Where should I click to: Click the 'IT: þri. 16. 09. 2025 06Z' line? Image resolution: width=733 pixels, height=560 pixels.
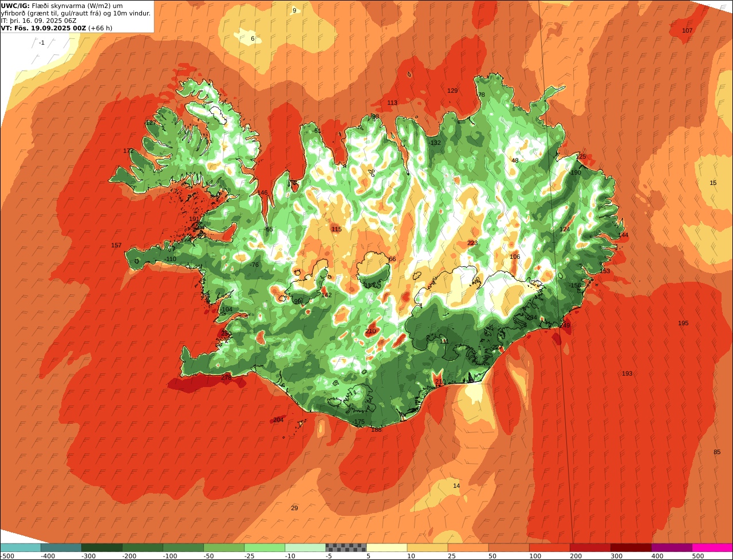click(39, 21)
